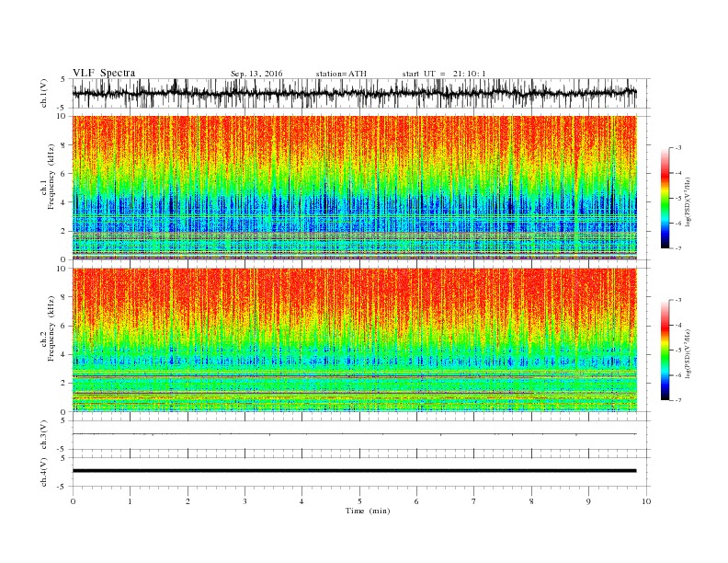Viewport: 728px width, 563px height.
Task: Click the -6 label on ch.2 colorbar
Action: pyautogui.click(x=678, y=375)
